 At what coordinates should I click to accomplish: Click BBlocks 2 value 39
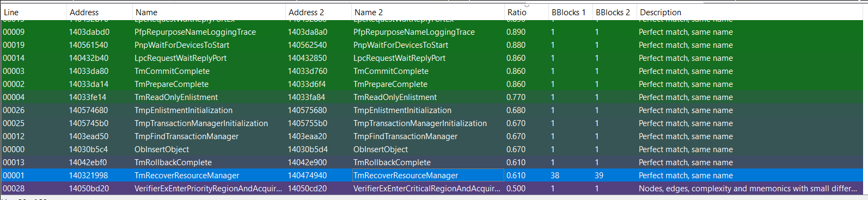(599, 176)
